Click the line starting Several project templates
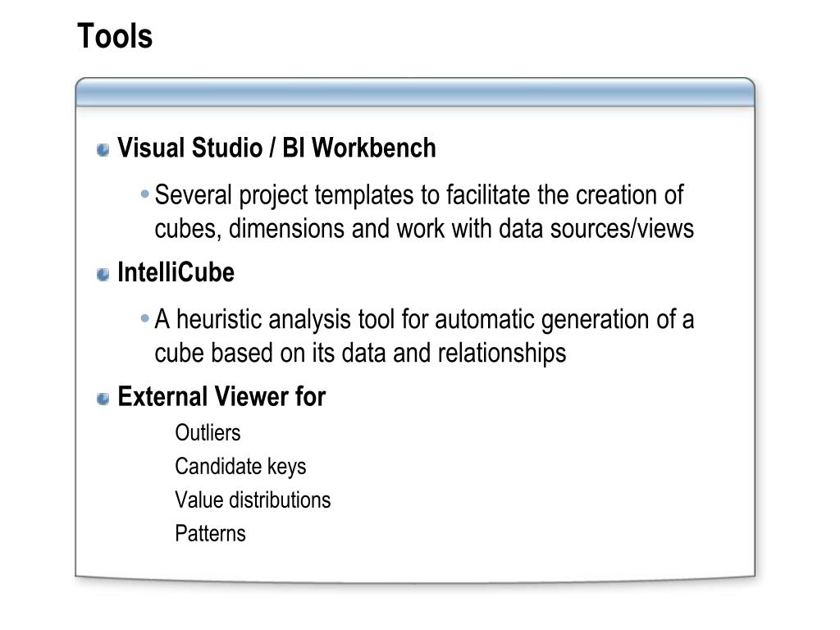Image resolution: width=840 pixels, height=630 pixels. tap(419, 195)
